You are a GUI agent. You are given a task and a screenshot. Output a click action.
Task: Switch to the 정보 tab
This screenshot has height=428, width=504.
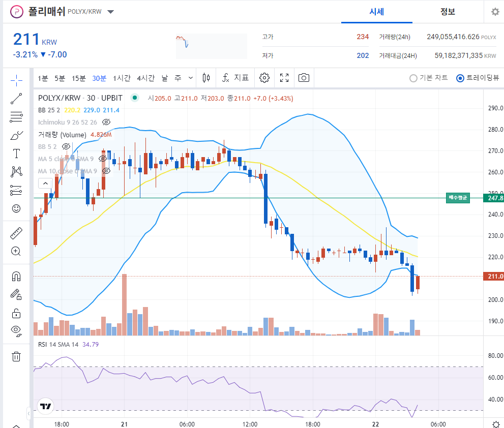tap(448, 12)
